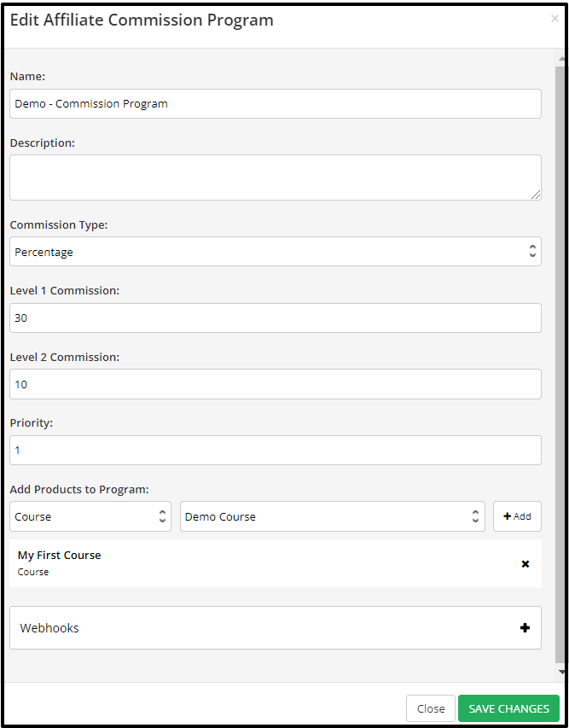Expand Webhooks section with plus icon

(x=525, y=627)
